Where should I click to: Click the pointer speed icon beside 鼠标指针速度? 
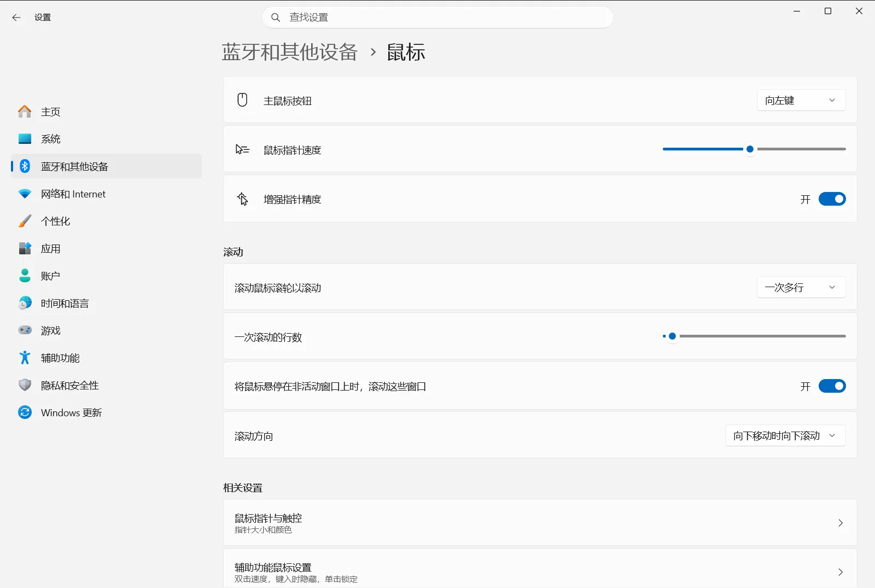tap(242, 149)
